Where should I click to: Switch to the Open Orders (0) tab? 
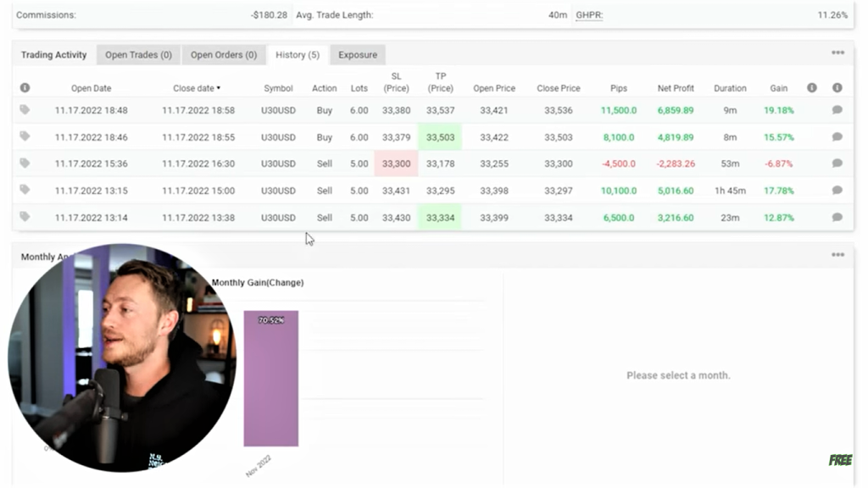click(x=223, y=55)
